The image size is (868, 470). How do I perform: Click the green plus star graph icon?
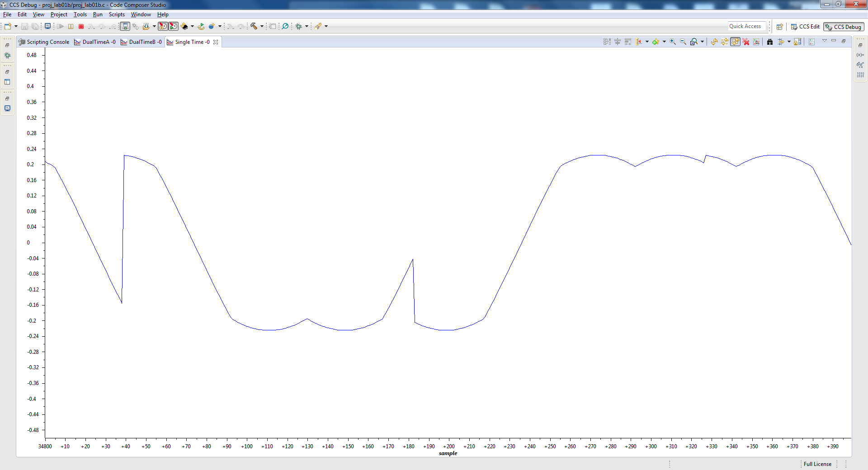click(x=656, y=42)
